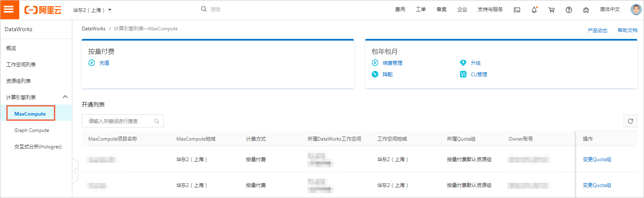Click the 充值 link

tap(104, 63)
